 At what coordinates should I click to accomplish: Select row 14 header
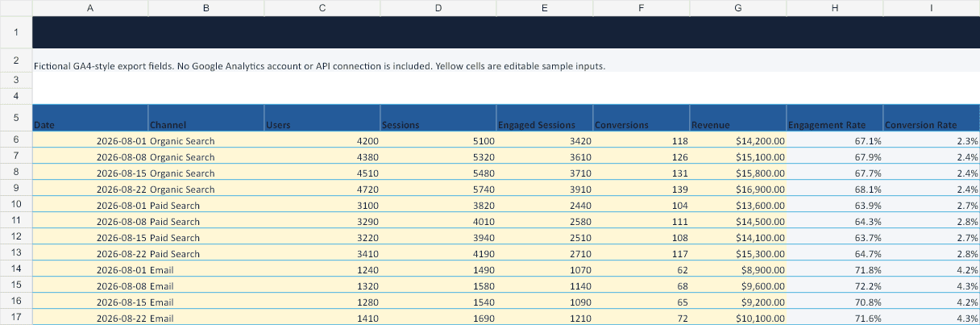point(16,269)
